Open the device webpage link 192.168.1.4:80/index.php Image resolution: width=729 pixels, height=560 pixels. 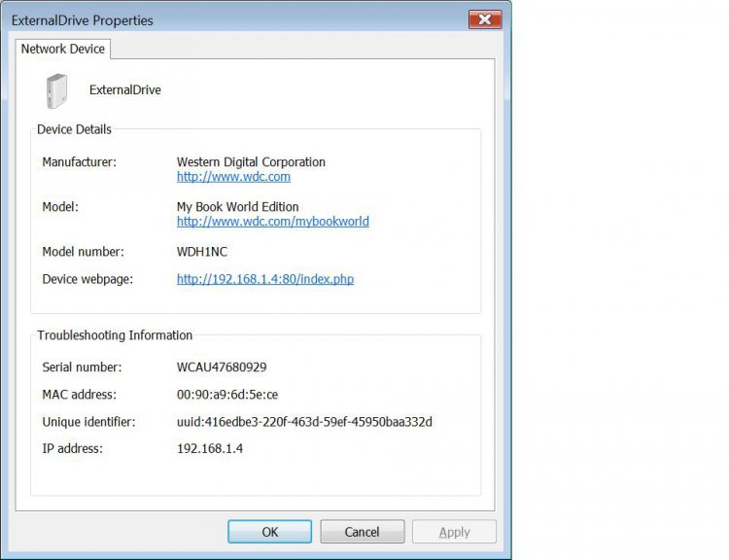click(x=265, y=279)
